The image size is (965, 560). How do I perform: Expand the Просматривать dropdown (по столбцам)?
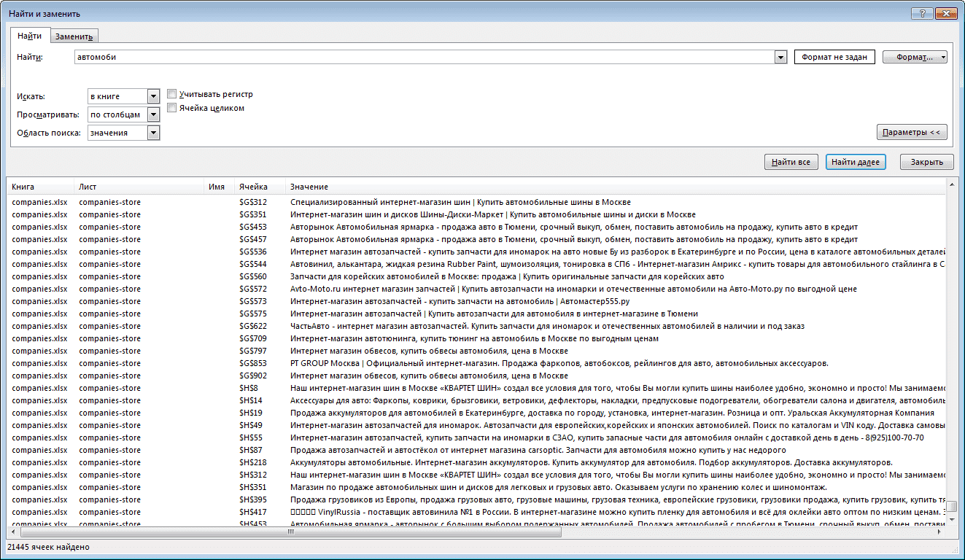(x=153, y=114)
